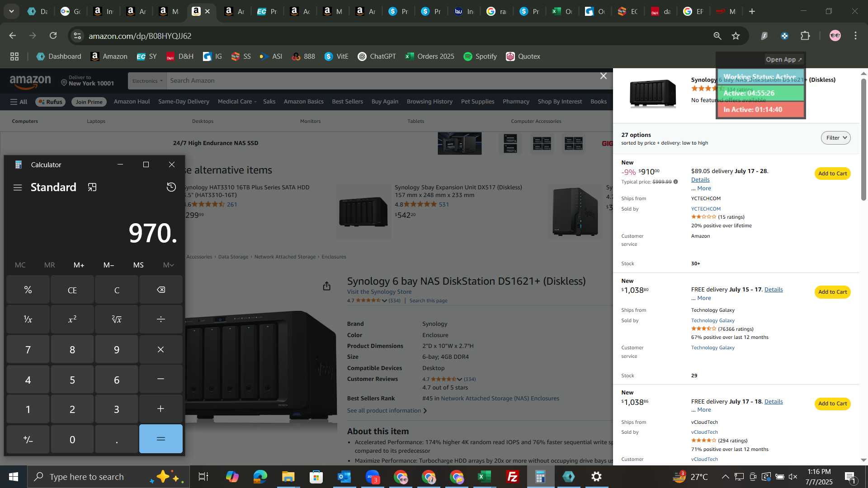Close the Amazon offers side panel
Viewport: 868px width, 488px height.
pyautogui.click(x=604, y=76)
